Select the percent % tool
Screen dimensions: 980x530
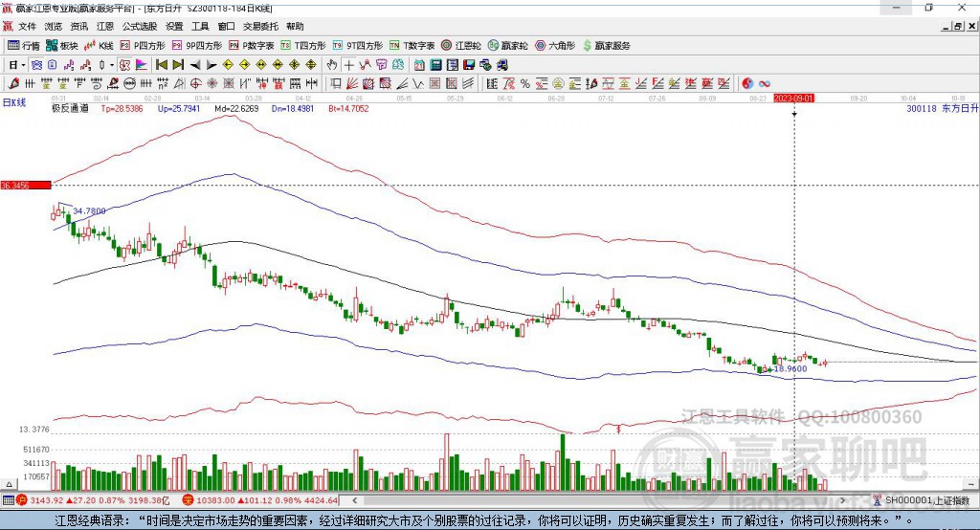tap(525, 83)
